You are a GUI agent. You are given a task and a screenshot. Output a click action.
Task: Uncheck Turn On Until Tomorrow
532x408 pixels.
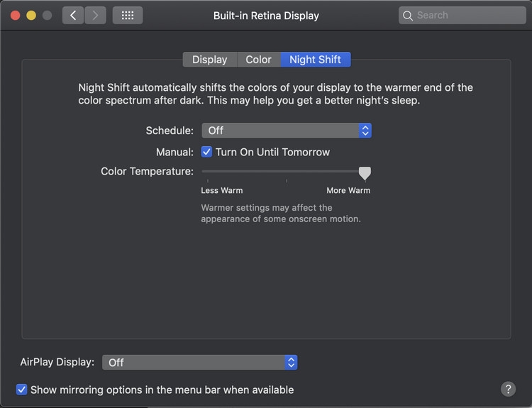tap(207, 152)
